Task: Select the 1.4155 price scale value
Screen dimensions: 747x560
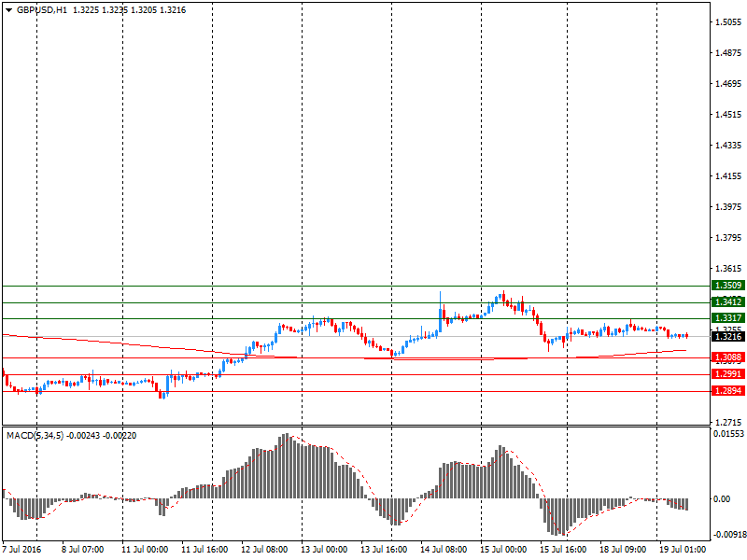Action: point(728,176)
